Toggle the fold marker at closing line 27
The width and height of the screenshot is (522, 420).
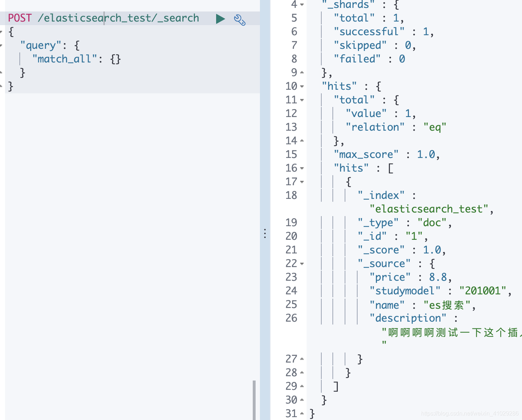click(x=302, y=359)
